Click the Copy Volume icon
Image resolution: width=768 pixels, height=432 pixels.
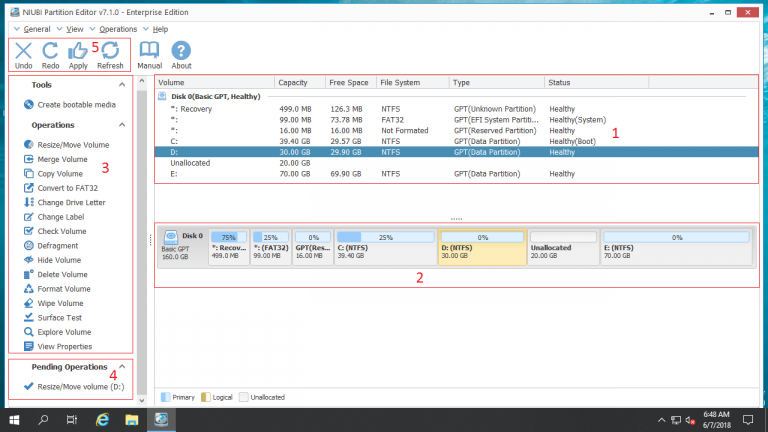29,173
